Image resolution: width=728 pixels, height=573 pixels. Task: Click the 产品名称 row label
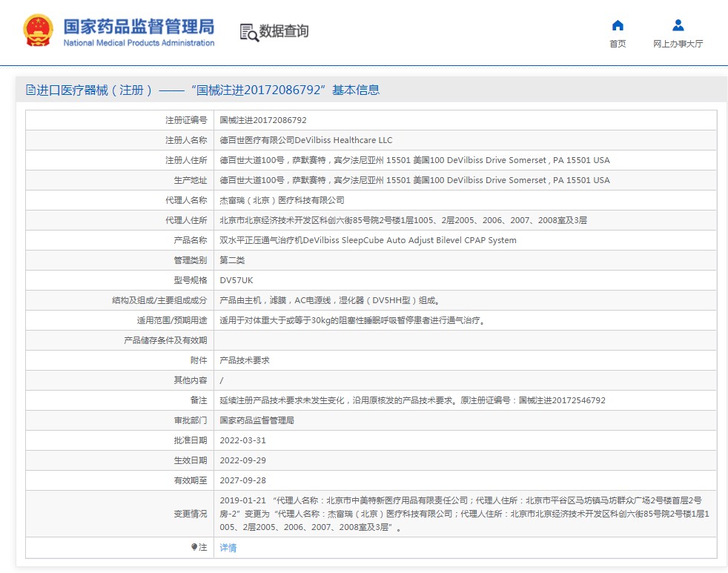[191, 240]
